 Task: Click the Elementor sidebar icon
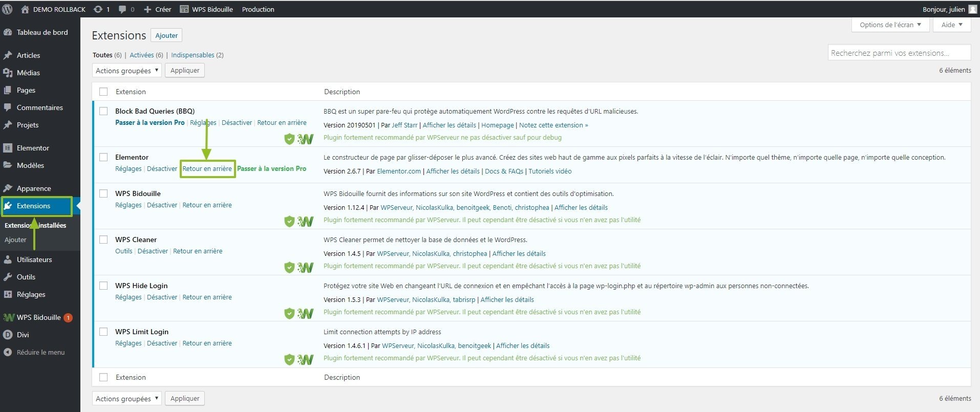8,148
